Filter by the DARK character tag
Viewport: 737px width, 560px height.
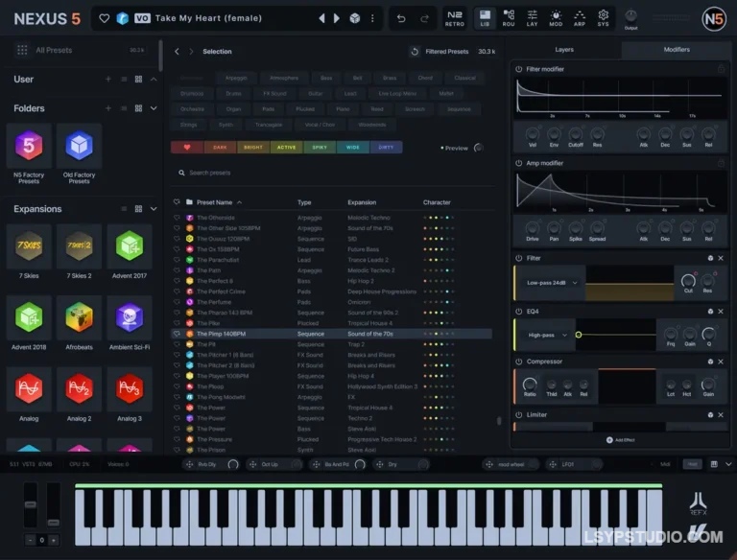click(x=220, y=147)
